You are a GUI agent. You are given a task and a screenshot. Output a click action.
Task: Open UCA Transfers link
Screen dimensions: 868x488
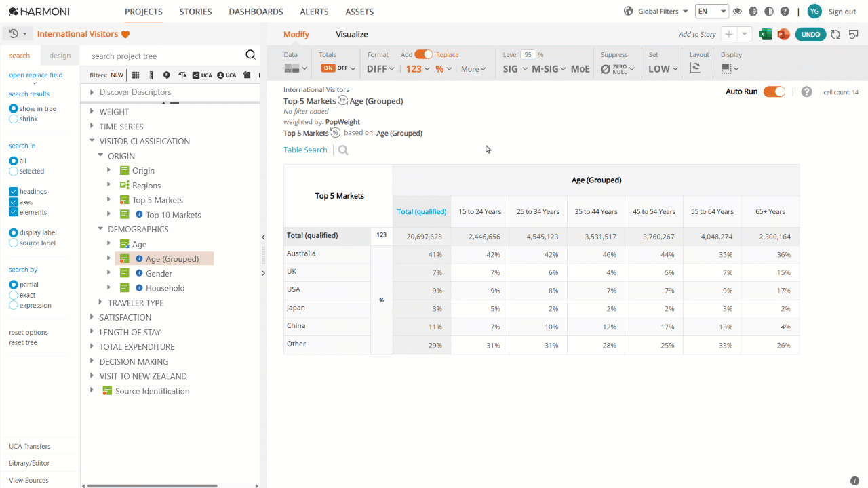click(29, 446)
